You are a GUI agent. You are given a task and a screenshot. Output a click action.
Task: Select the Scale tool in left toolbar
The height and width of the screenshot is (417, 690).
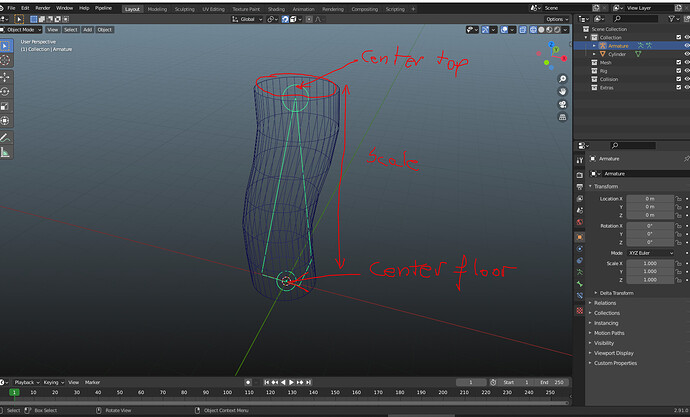point(5,106)
